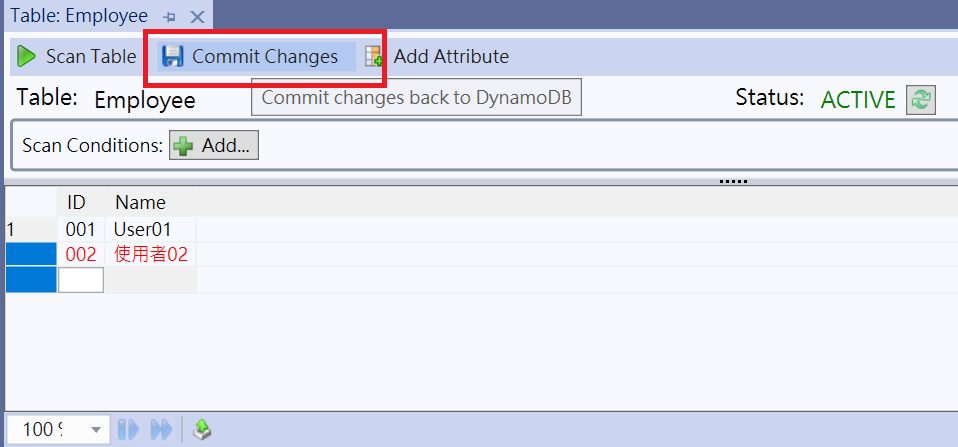Select the row header for row 1
This screenshot has width=958, height=447.
coord(31,230)
